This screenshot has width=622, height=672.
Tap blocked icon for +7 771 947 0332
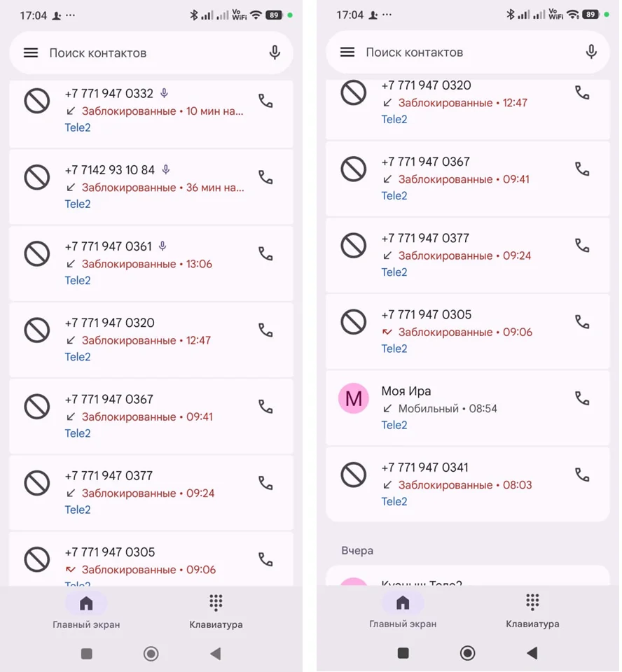point(36,101)
